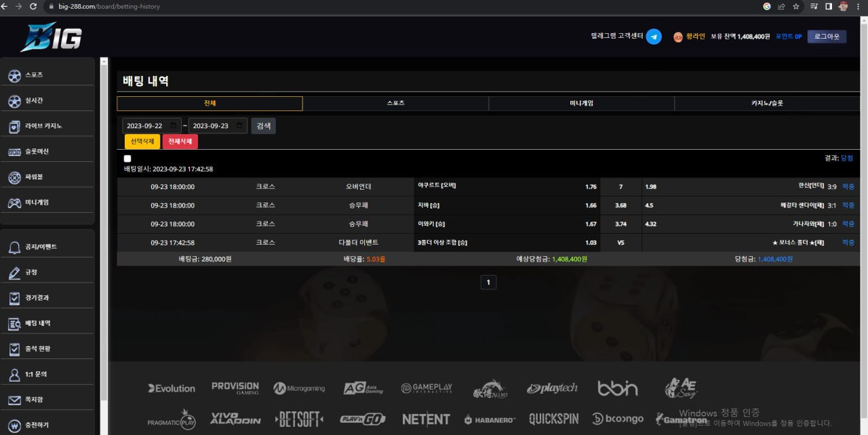868x435 pixels.
Task: Open the 슬롯머신 sidebar icon
Action: (x=14, y=152)
